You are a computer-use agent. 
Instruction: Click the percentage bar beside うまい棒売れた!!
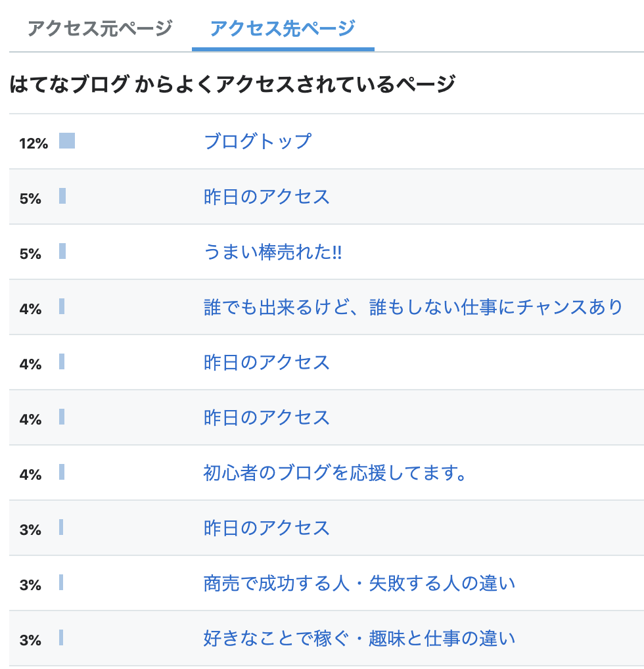coord(62,252)
